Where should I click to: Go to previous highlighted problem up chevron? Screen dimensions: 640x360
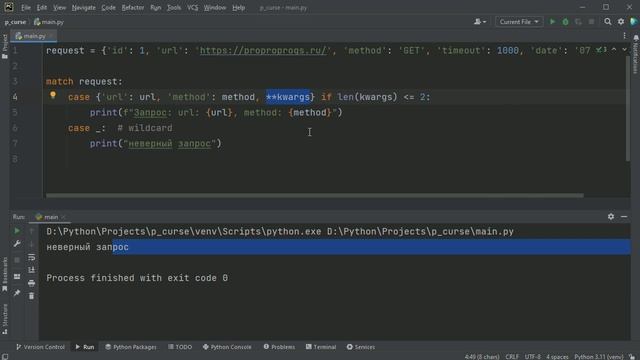[x=614, y=50]
